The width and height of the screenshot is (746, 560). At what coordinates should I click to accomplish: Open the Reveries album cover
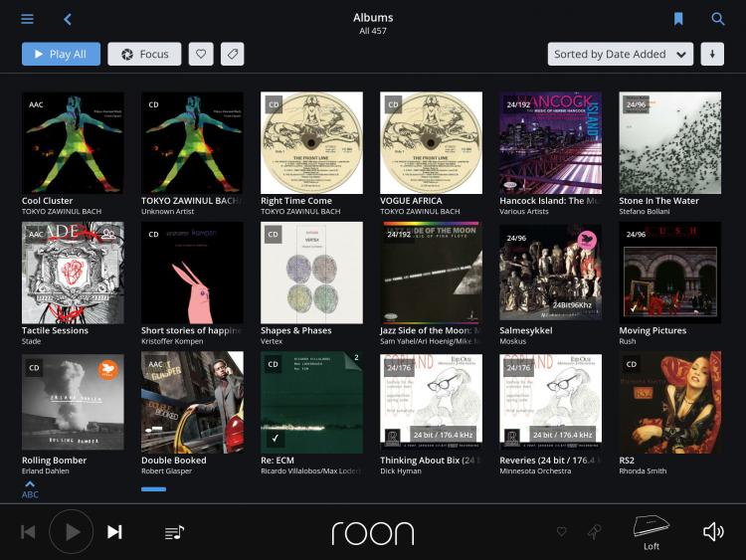[550, 403]
